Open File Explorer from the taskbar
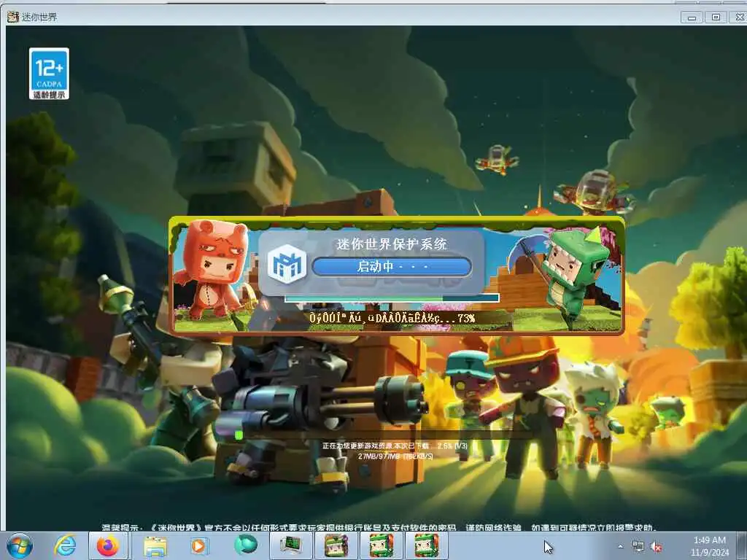The width and height of the screenshot is (747, 560). click(x=155, y=545)
